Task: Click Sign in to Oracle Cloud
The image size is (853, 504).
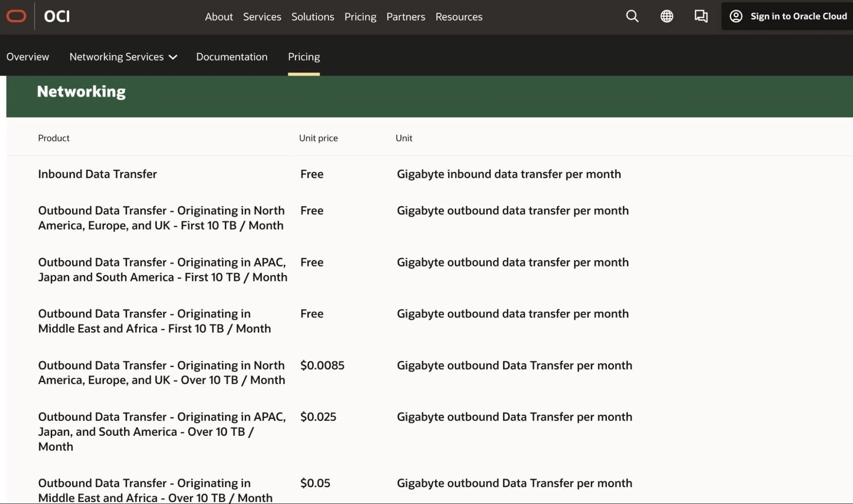Action: 798,16
